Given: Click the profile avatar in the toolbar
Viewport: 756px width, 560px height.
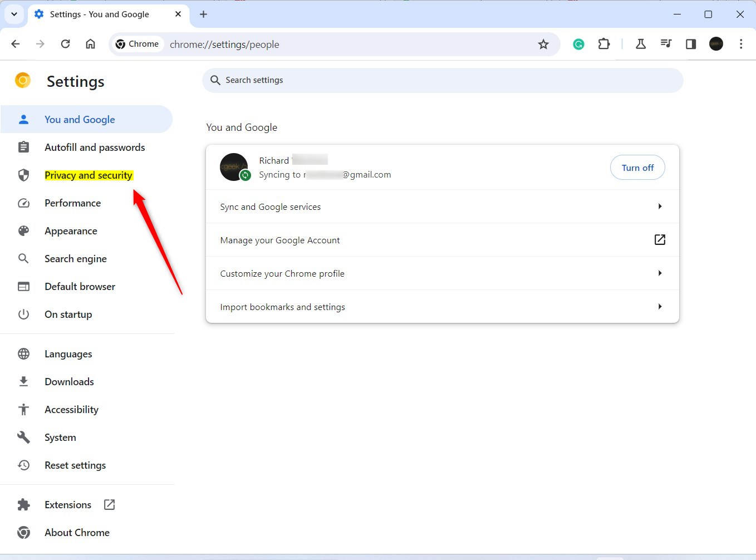Looking at the screenshot, I should [716, 43].
